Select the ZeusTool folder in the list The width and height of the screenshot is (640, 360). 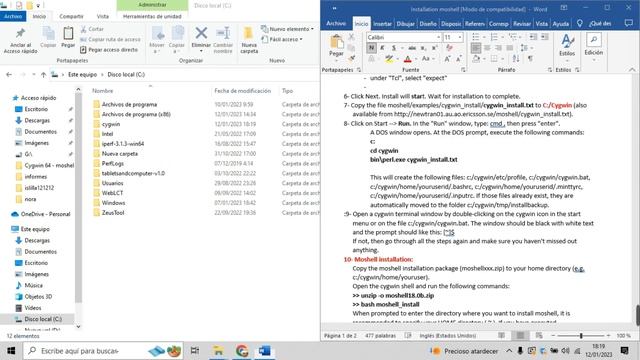point(113,213)
